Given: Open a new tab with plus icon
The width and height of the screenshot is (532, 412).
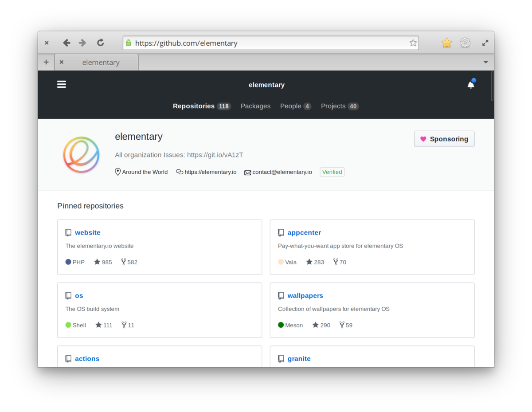Looking at the screenshot, I should (x=46, y=62).
